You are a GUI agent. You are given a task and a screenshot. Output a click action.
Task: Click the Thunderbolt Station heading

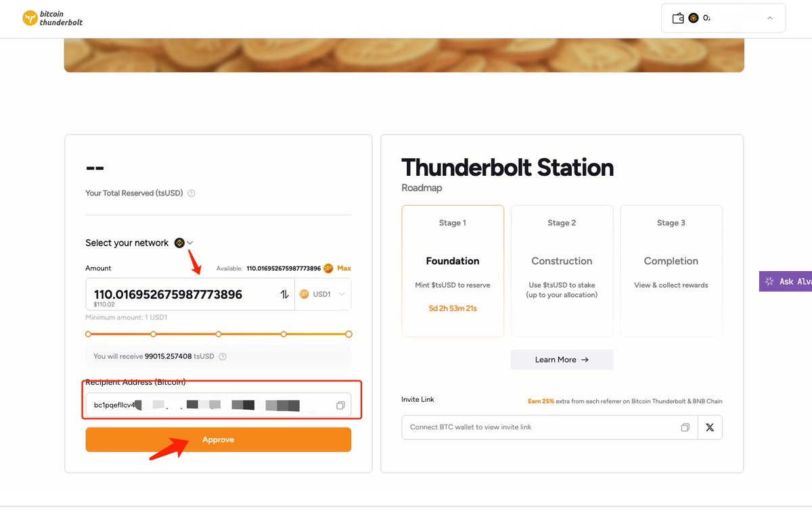pos(507,168)
